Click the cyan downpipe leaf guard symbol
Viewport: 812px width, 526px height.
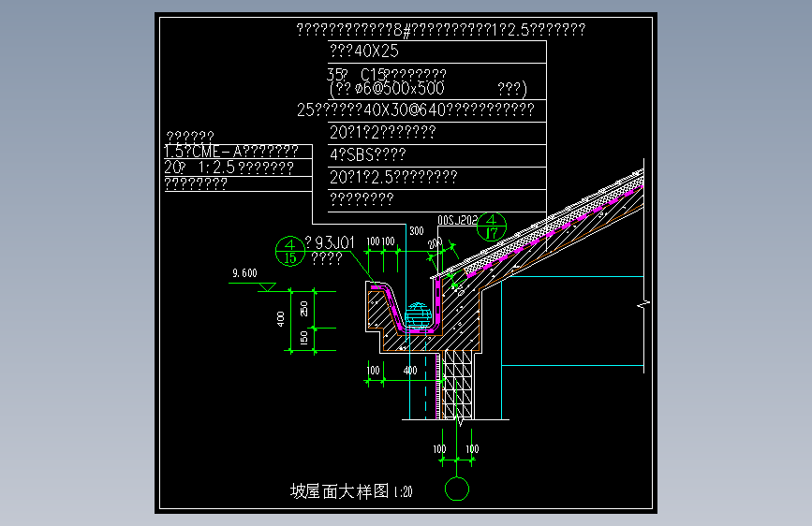pyautogui.click(x=418, y=315)
